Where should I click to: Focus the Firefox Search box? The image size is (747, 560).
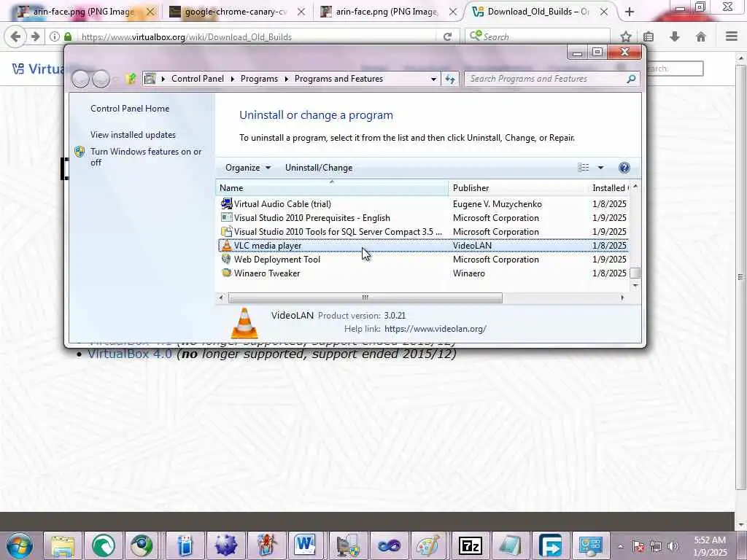[x=538, y=36]
